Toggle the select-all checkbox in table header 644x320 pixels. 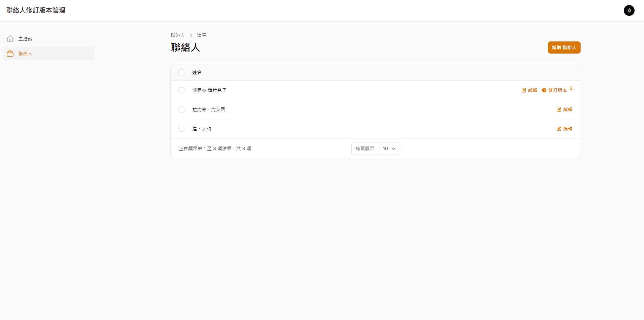click(x=182, y=72)
